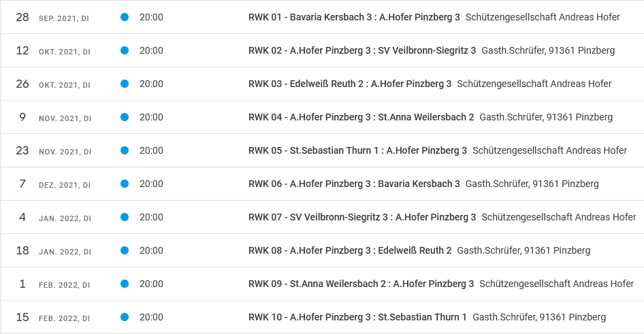
Task: Click the 20:00 time on 1 Feb. 2022
Action: click(x=151, y=284)
